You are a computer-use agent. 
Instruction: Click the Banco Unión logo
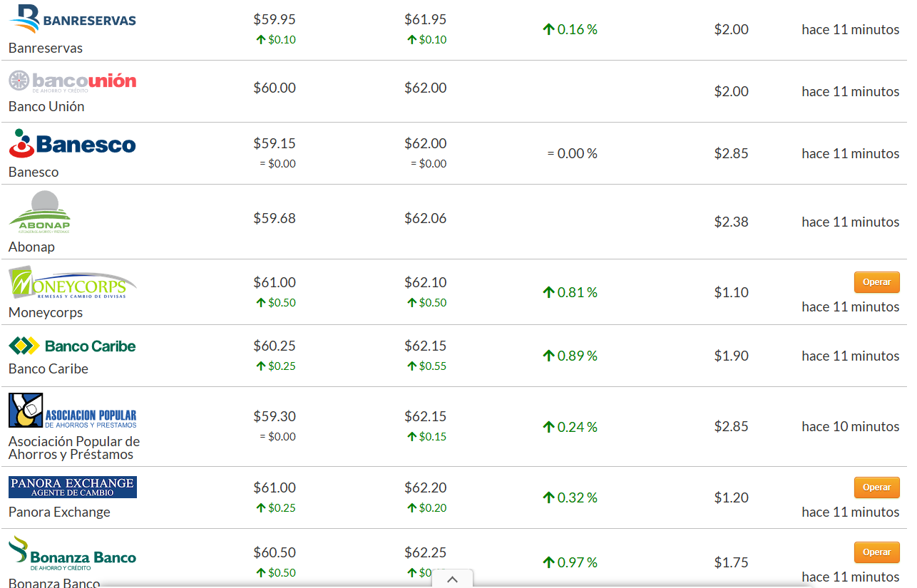click(x=72, y=81)
